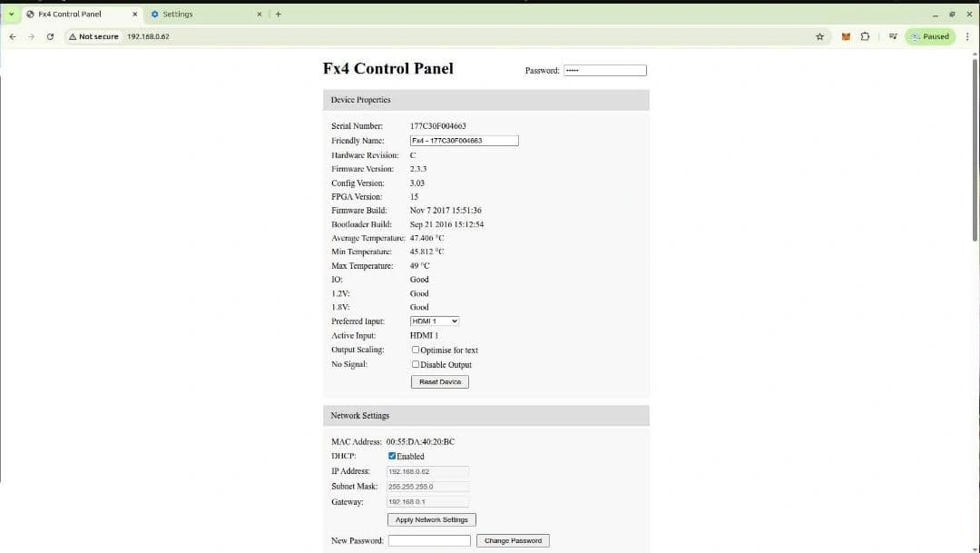Click the FPGA Version value 15
The height and width of the screenshot is (553, 980).
(x=414, y=196)
